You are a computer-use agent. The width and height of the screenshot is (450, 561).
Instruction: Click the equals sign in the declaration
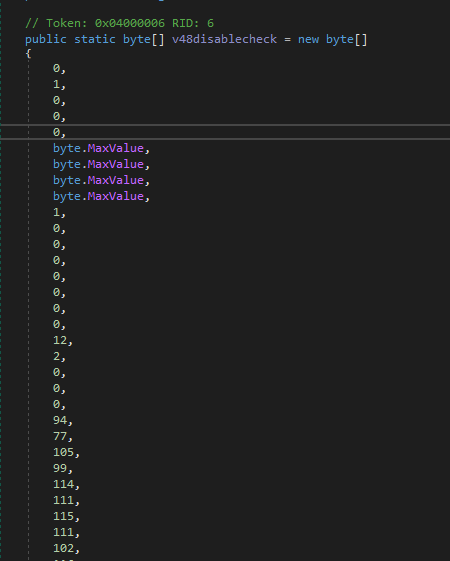point(287,40)
